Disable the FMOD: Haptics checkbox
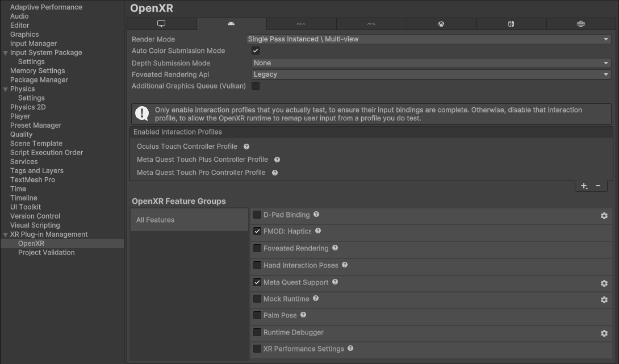 click(x=257, y=231)
